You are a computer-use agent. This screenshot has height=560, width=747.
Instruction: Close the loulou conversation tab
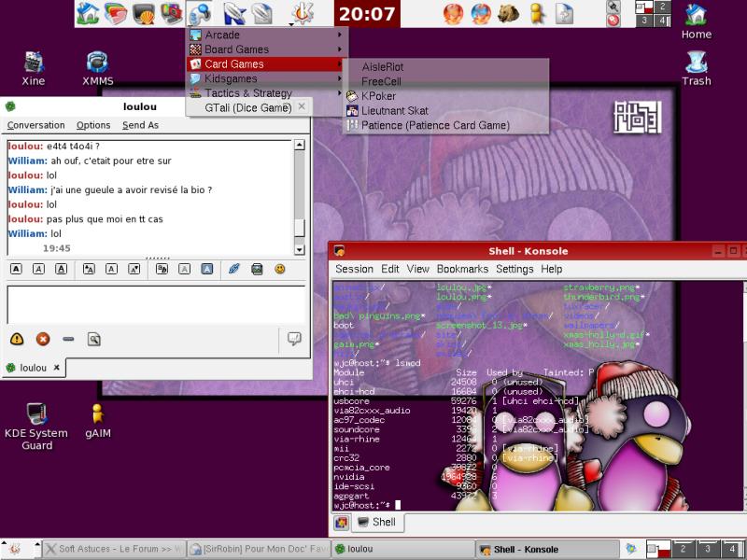pyautogui.click(x=57, y=367)
